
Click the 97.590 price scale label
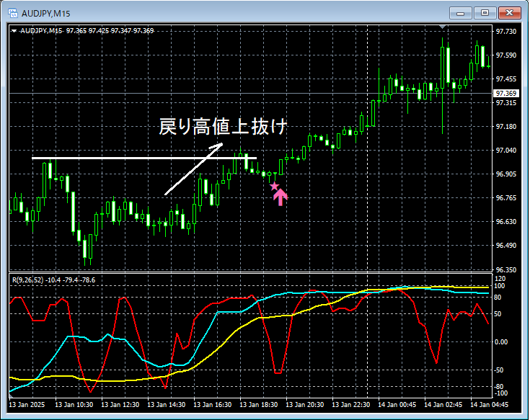point(506,55)
